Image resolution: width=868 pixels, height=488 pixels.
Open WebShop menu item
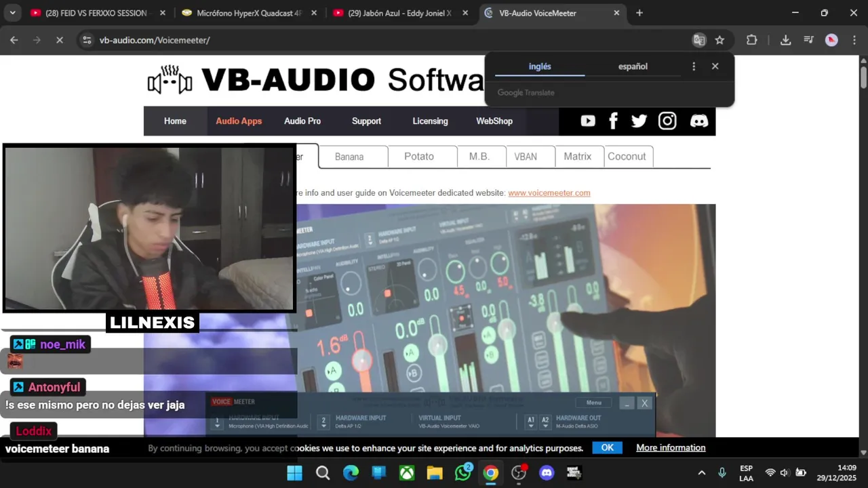[494, 121]
